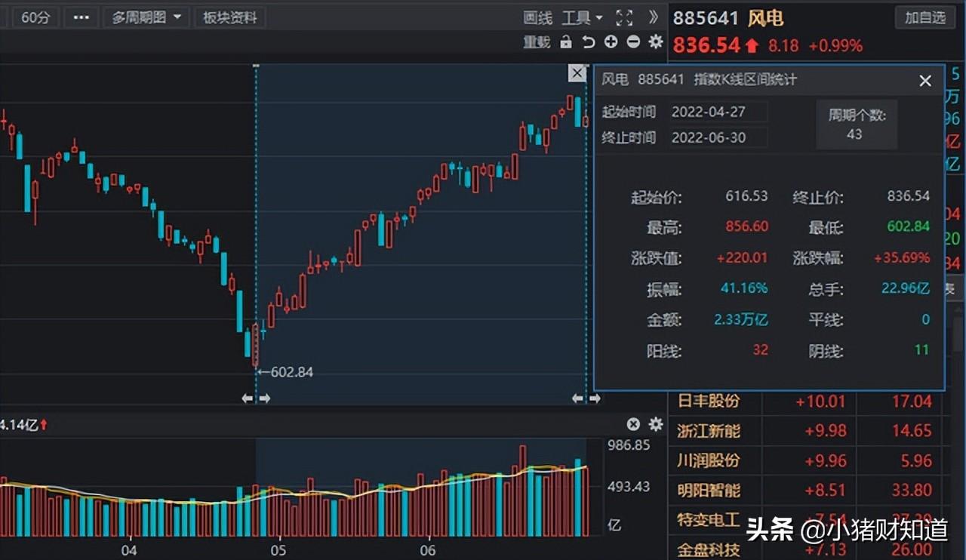Close the K线区间统计 statistics panel

click(925, 81)
